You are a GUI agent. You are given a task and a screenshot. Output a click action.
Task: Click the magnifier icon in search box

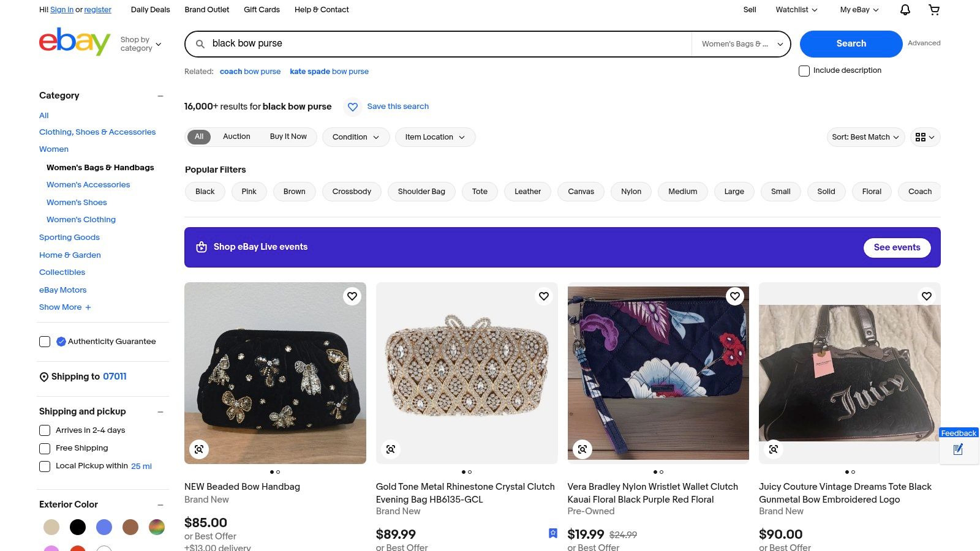coord(200,44)
